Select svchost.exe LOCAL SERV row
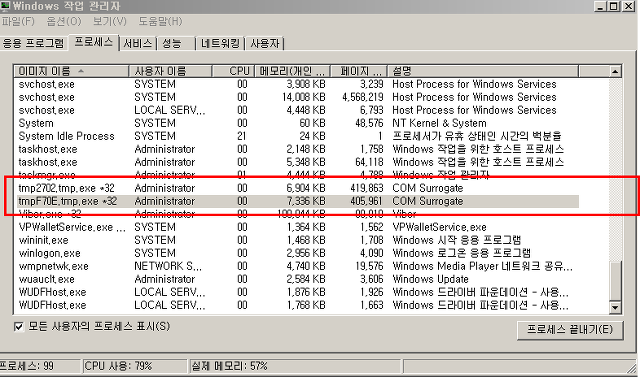Image resolution: width=640 pixels, height=377 pixels. [x=298, y=110]
